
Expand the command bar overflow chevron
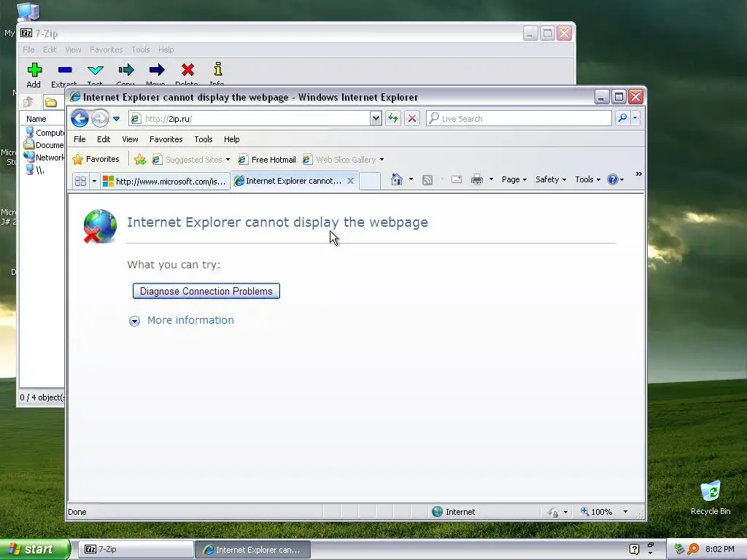638,174
